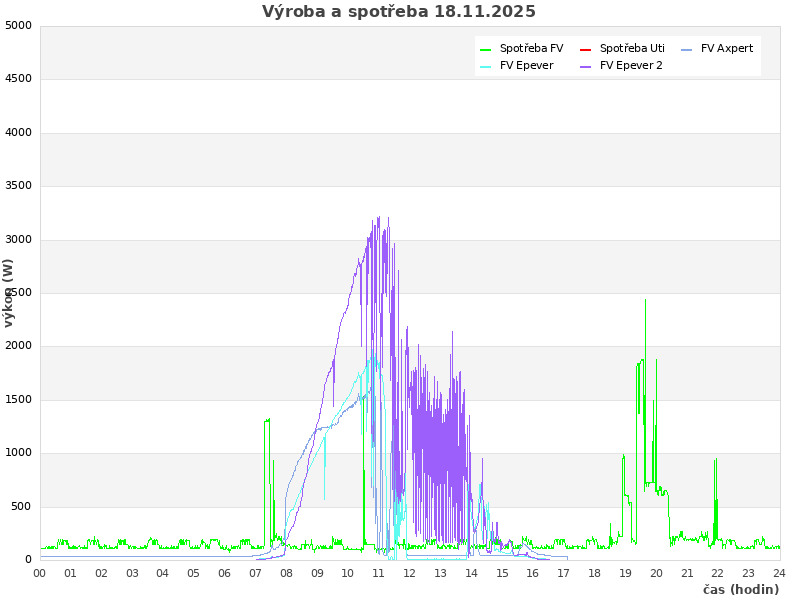The width and height of the screenshot is (800, 600).
Task: Click the výkon (W) y-axis label
Action: coord(9,292)
